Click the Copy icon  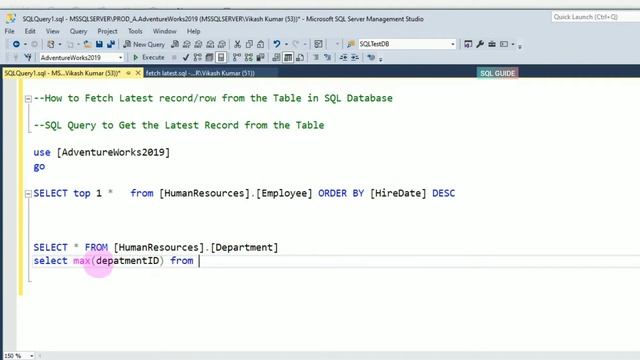coord(249,44)
